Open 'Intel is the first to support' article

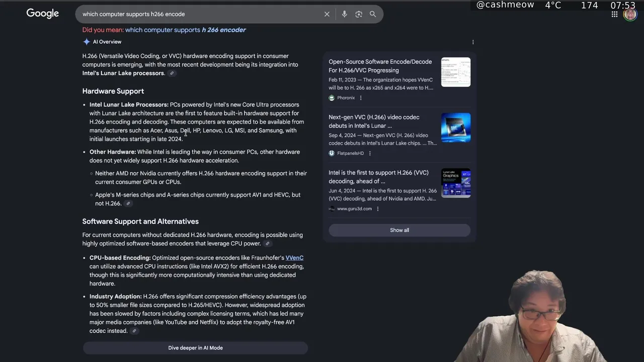point(379,177)
